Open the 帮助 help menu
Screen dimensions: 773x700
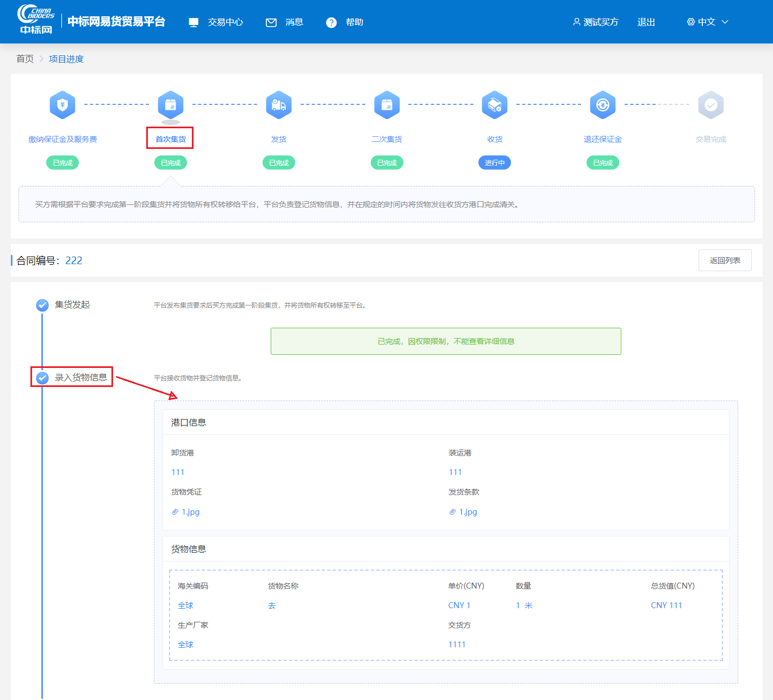[345, 22]
